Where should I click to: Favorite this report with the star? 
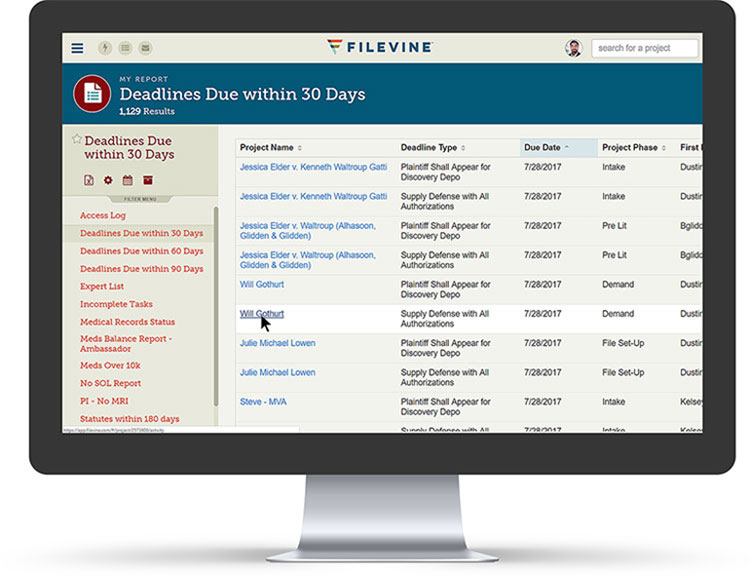coord(77,139)
